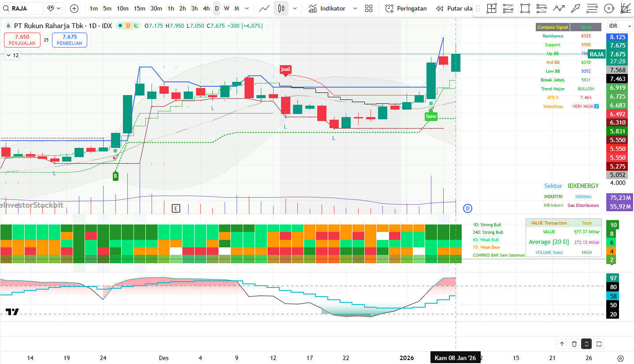Click the black 7.463 price label

click(x=618, y=79)
